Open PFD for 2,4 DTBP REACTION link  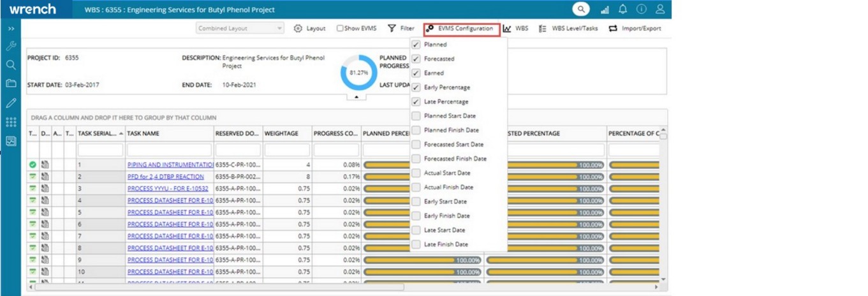(x=165, y=177)
